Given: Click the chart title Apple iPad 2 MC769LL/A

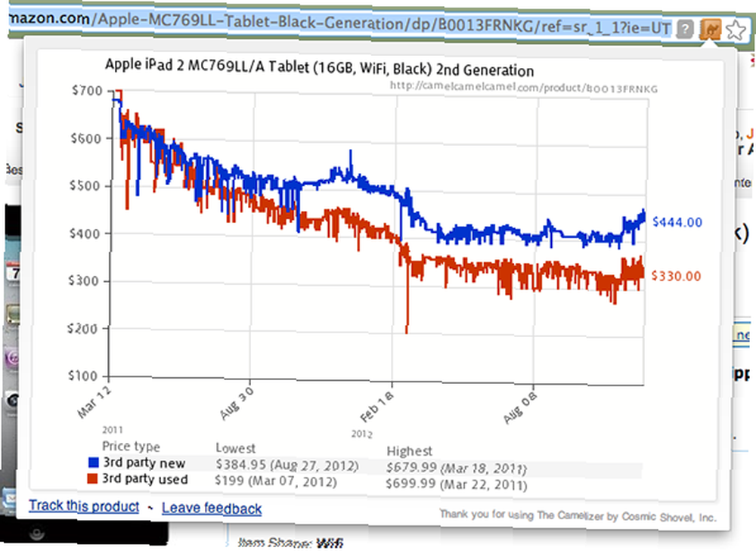Looking at the screenshot, I should (x=319, y=67).
